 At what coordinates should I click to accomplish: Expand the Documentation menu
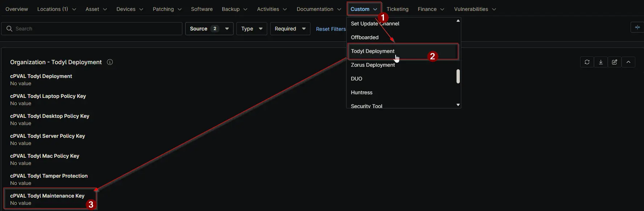pyautogui.click(x=319, y=9)
